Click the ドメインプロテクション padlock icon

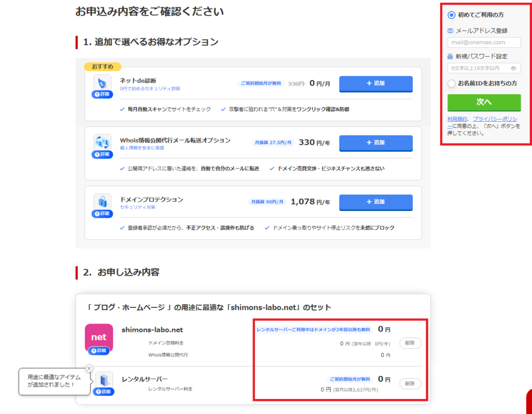click(x=102, y=201)
